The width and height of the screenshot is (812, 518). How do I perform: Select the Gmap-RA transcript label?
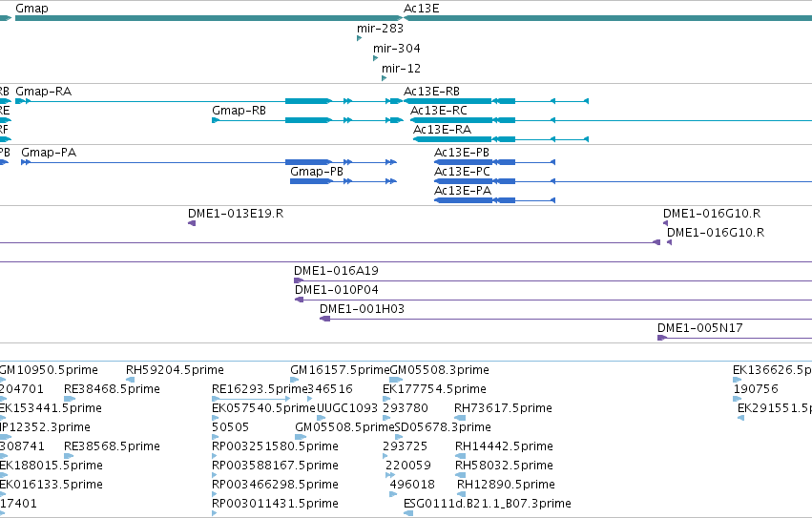[x=44, y=92]
